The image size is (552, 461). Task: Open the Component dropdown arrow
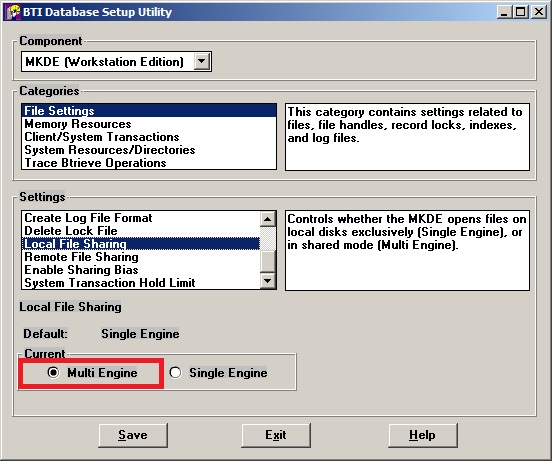click(x=201, y=62)
